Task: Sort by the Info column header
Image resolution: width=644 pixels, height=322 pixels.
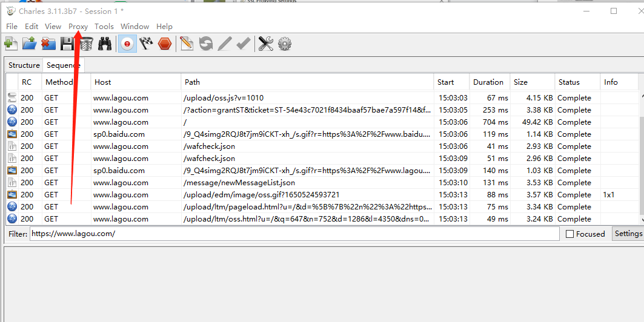Action: tap(619, 82)
